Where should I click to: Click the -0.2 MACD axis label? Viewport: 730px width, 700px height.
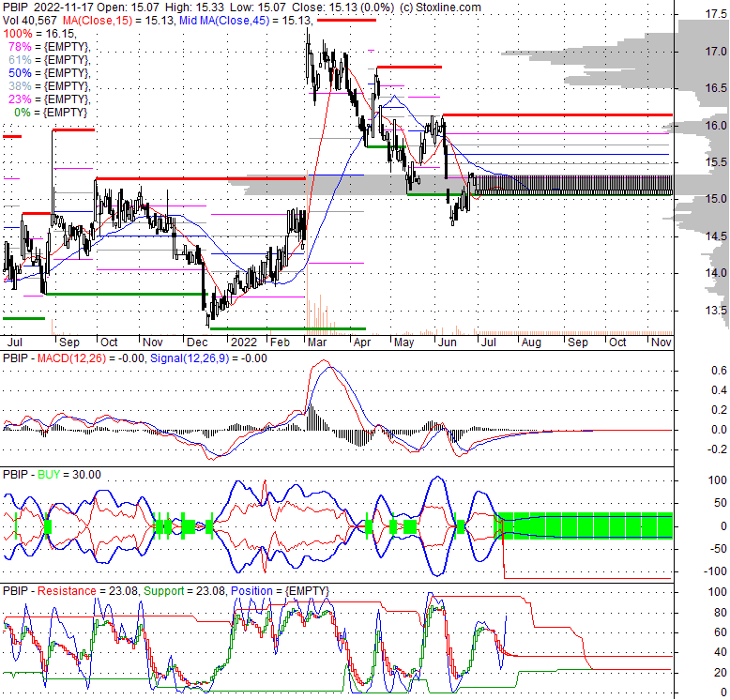point(717,449)
